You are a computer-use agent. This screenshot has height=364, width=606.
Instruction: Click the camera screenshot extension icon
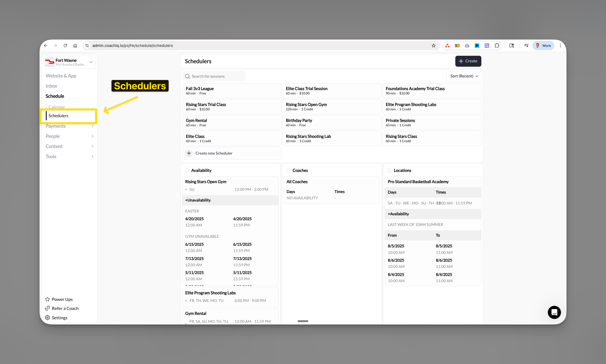(467, 46)
